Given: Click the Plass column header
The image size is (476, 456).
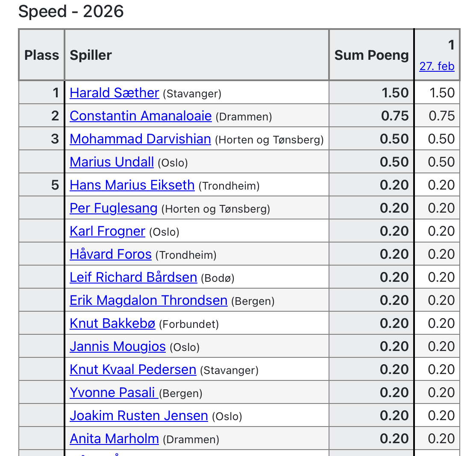Looking at the screenshot, I should point(42,55).
